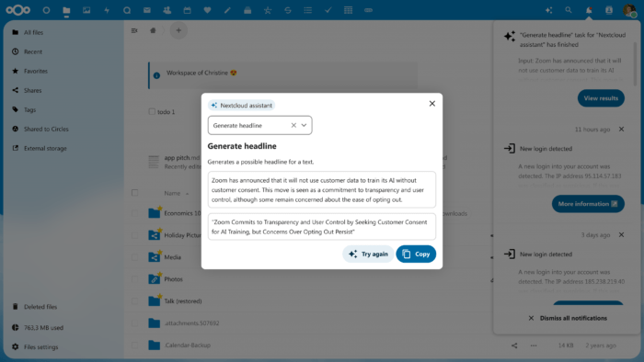This screenshot has height=362, width=644.
Task: Select the .attachments.507692 folder checkbox
Action: pyautogui.click(x=134, y=323)
